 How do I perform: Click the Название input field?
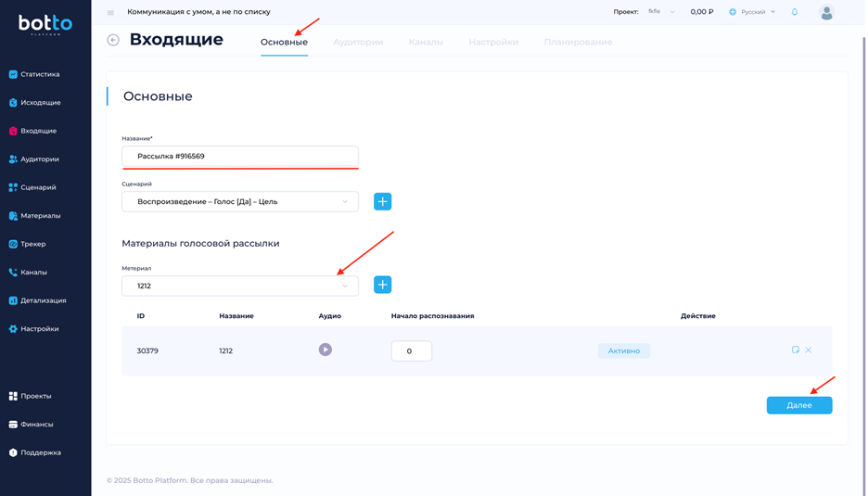(x=240, y=156)
